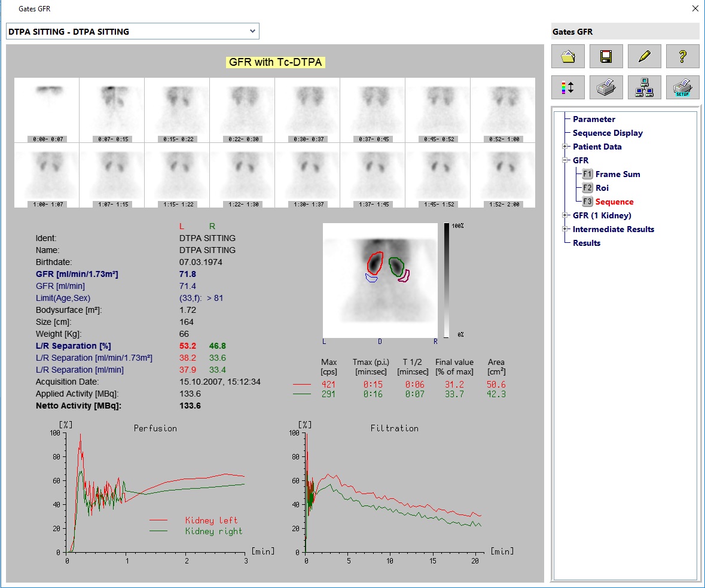705x588 pixels.
Task: Click the yellow pencil edit icon
Action: pyautogui.click(x=645, y=56)
